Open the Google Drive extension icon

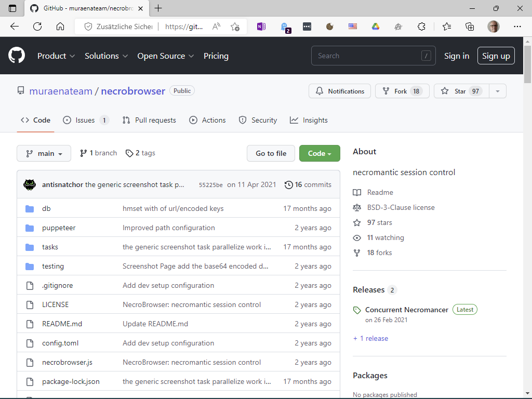click(x=376, y=26)
